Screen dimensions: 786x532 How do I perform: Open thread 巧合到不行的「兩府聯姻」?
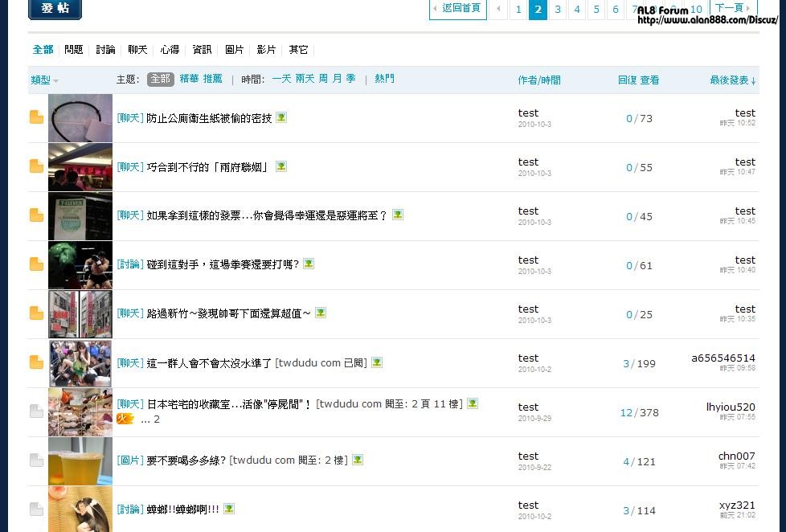click(x=208, y=167)
